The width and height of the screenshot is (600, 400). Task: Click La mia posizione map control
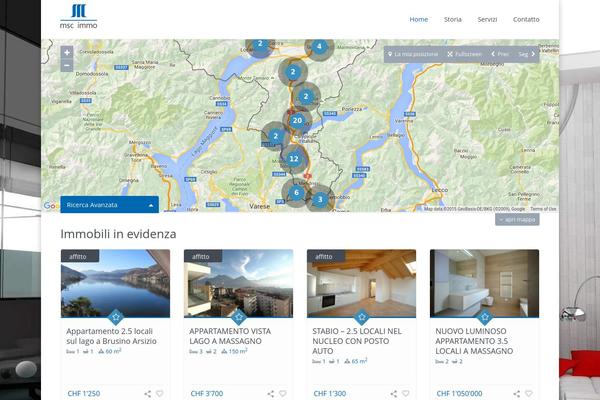[x=413, y=54]
